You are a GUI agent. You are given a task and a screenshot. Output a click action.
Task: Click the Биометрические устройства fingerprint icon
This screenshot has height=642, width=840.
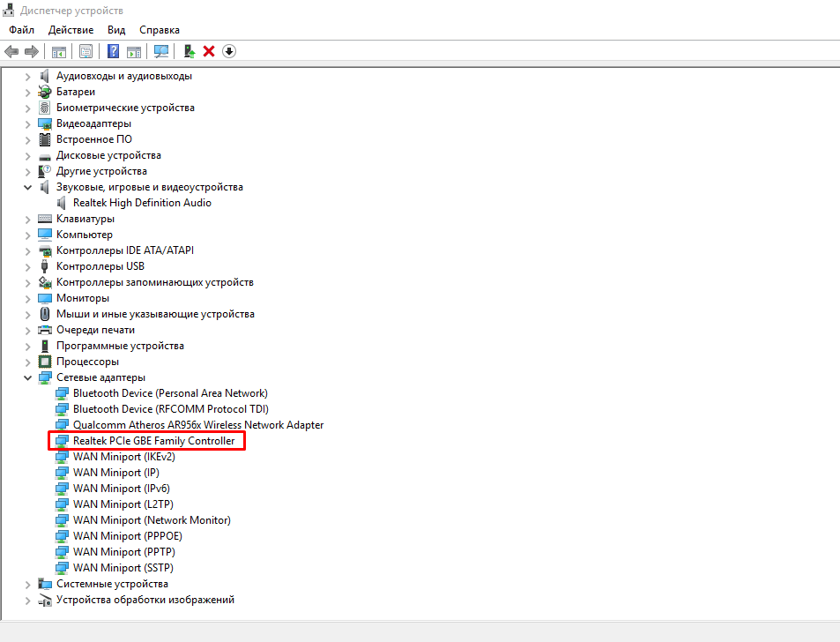pyautogui.click(x=45, y=108)
